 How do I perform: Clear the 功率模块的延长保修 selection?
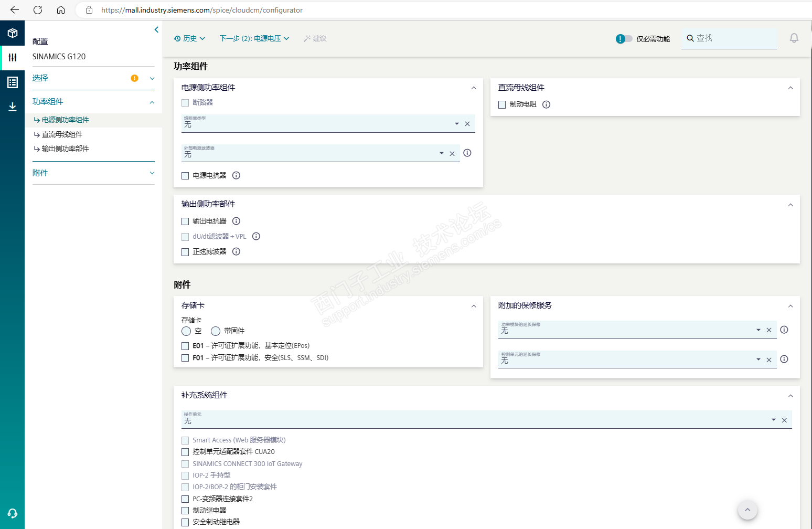tap(769, 330)
